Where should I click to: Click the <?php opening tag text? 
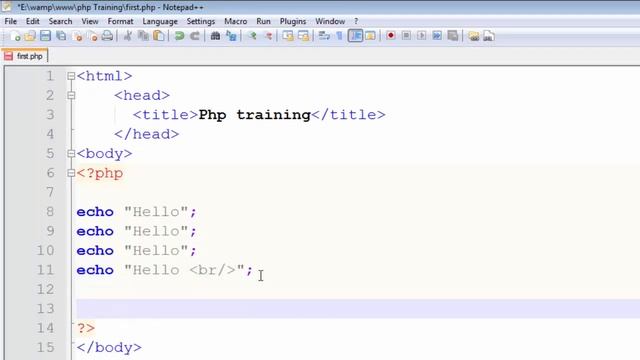click(100, 173)
